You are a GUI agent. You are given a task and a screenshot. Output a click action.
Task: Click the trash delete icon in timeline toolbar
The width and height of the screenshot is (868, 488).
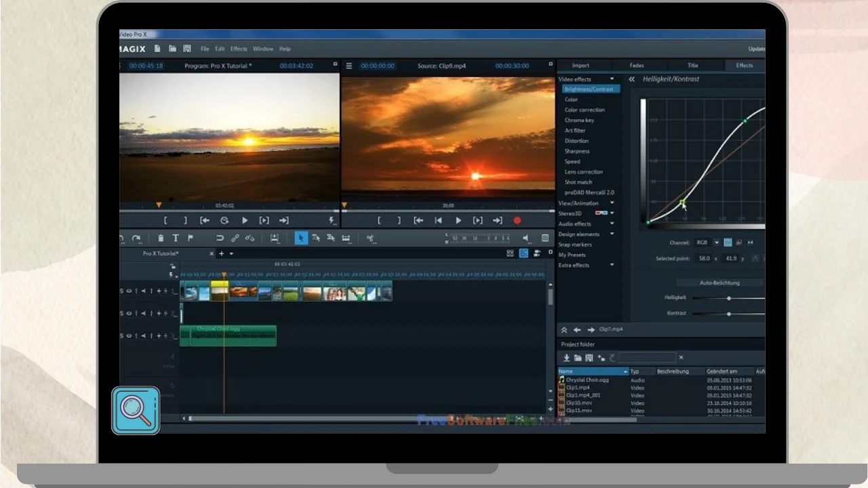click(x=161, y=238)
